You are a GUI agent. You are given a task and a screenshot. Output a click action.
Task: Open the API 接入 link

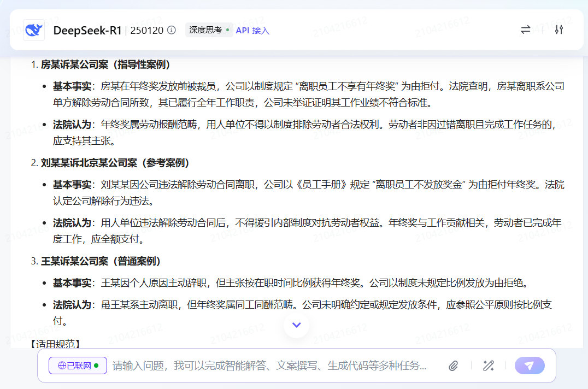[x=252, y=31]
